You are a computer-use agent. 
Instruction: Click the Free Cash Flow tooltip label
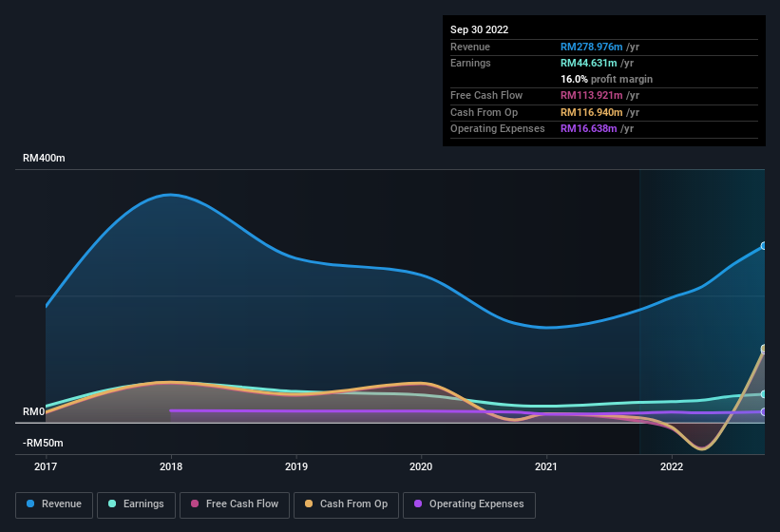(486, 95)
